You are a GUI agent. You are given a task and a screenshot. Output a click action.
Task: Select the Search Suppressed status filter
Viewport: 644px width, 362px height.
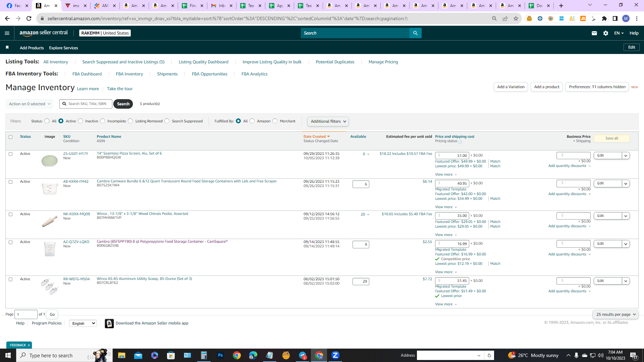point(167,121)
